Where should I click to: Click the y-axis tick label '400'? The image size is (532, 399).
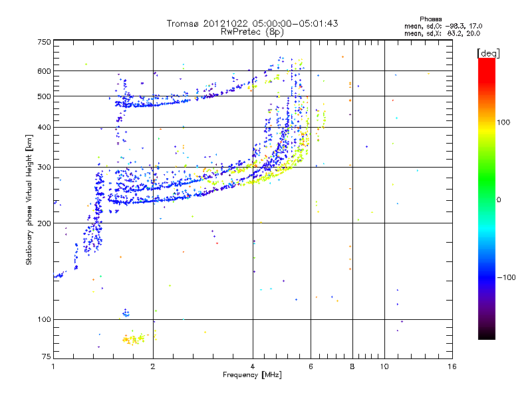click(x=44, y=127)
